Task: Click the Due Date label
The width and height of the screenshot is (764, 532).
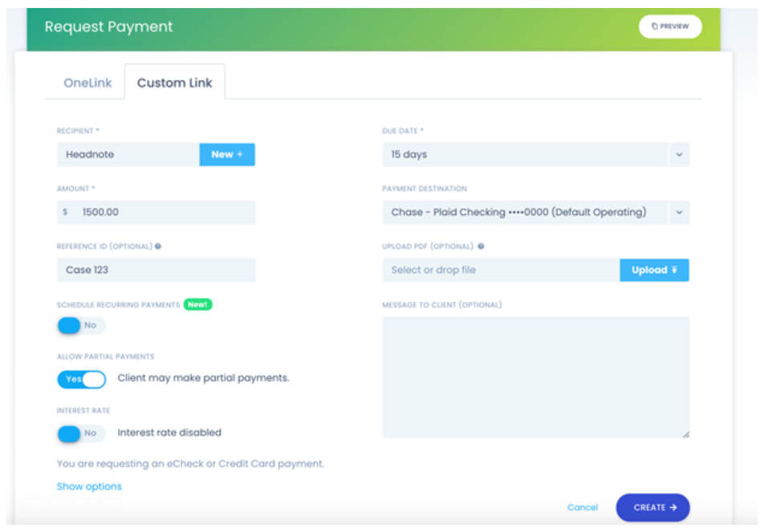Action: pos(403,131)
